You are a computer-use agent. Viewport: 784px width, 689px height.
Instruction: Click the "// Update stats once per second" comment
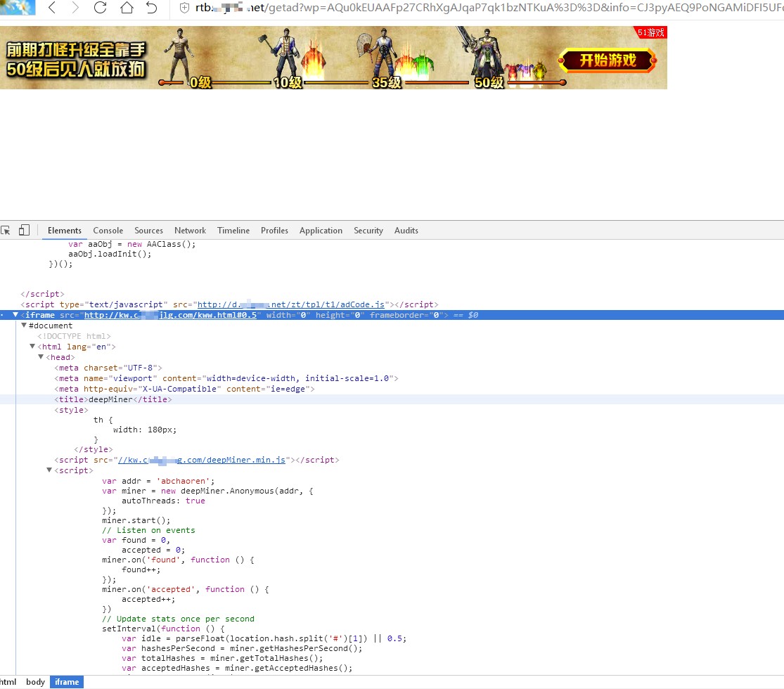tap(178, 619)
